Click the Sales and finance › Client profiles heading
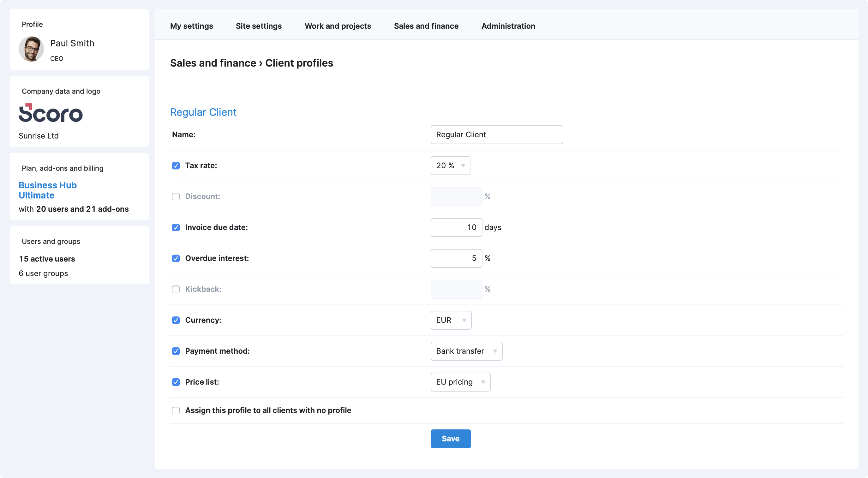 click(x=252, y=63)
